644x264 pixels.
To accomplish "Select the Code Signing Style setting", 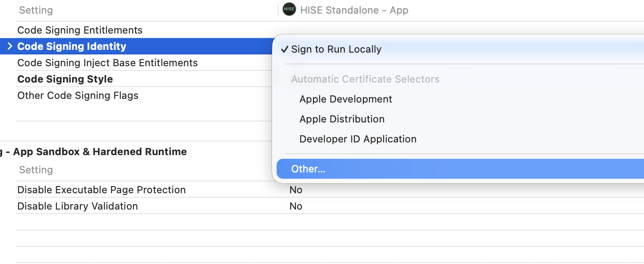I will coord(65,79).
